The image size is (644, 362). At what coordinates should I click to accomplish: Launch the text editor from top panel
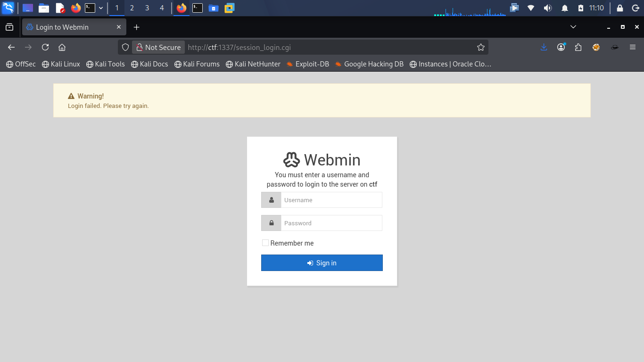click(60, 8)
